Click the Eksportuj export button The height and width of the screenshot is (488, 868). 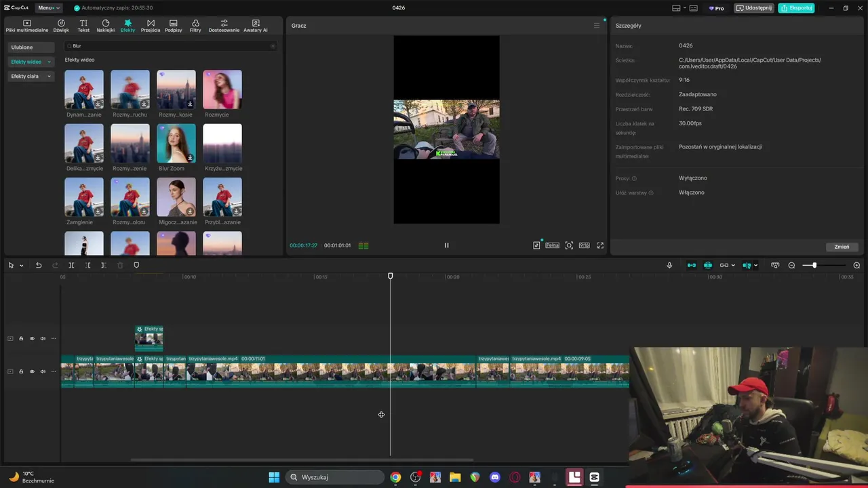pyautogui.click(x=796, y=8)
